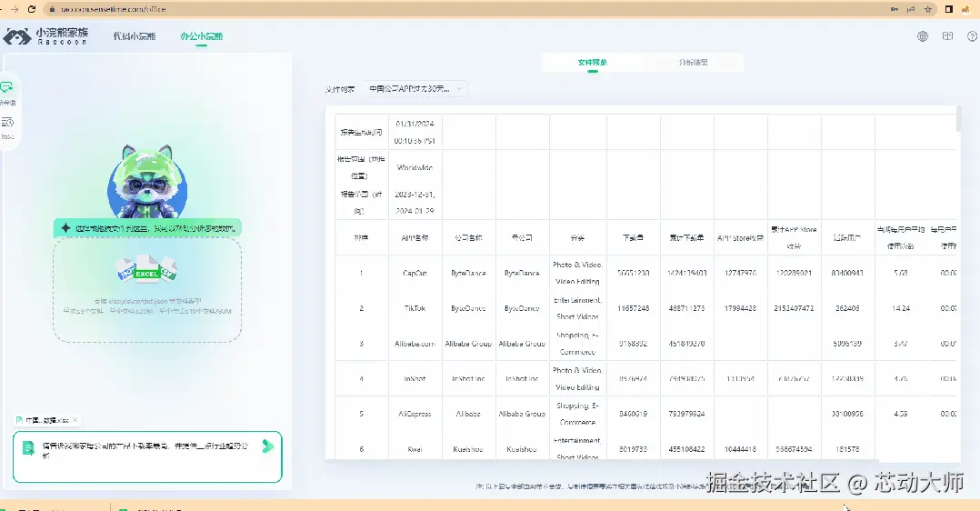Focus the prompt text input box

[x=147, y=457]
